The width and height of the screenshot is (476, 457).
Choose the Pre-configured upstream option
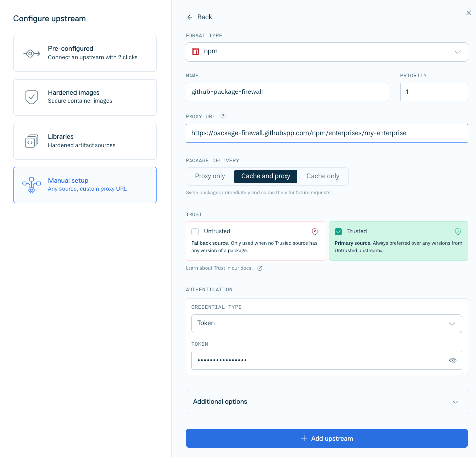coord(85,53)
